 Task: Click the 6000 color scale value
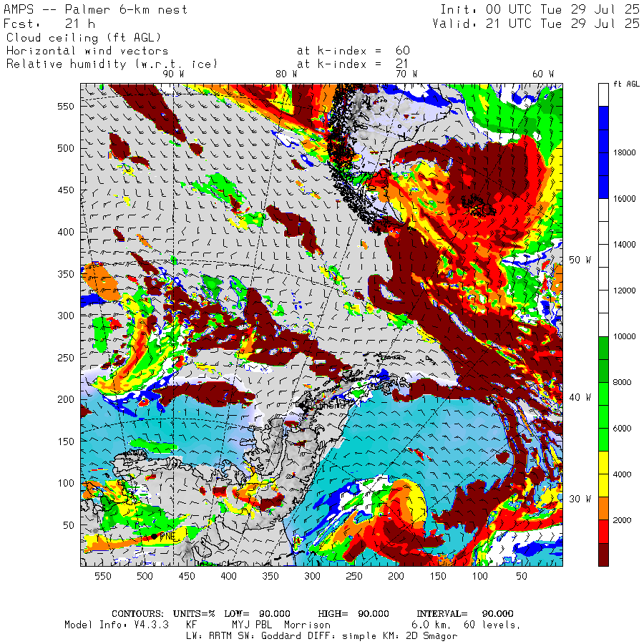[623, 429]
